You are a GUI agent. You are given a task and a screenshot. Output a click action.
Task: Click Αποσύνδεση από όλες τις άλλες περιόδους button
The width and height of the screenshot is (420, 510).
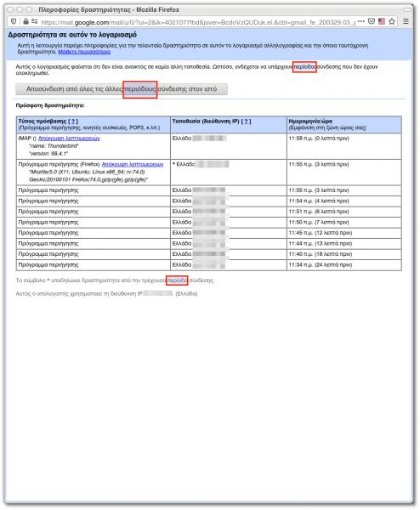coord(122,89)
